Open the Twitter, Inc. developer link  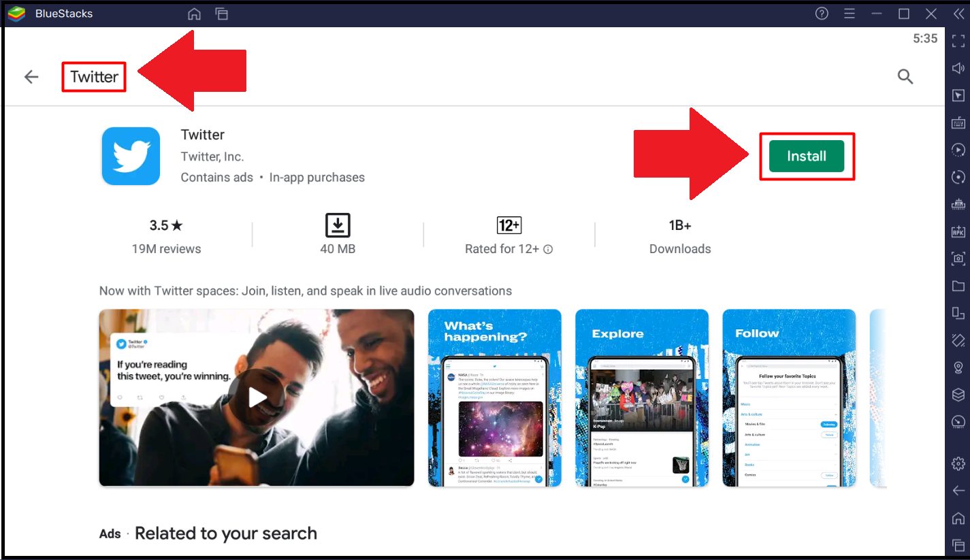212,157
